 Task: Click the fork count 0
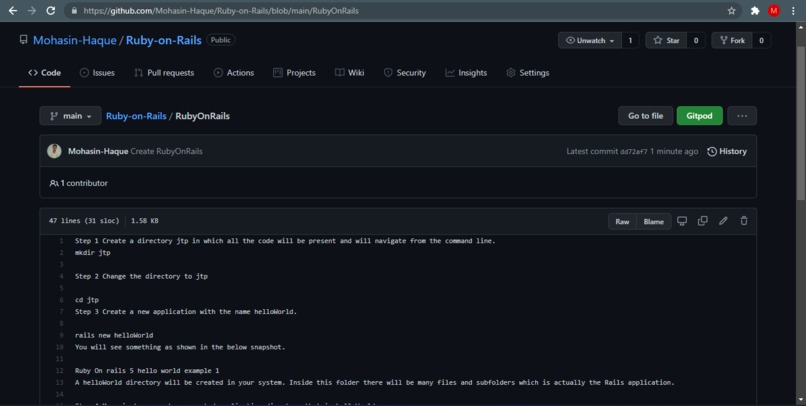tap(761, 41)
